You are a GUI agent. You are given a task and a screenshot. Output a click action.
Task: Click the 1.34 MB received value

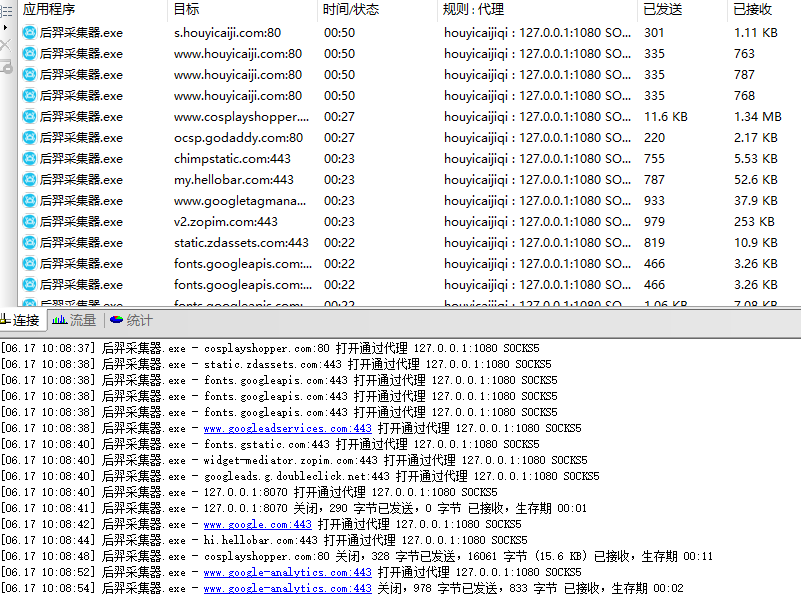tap(758, 117)
